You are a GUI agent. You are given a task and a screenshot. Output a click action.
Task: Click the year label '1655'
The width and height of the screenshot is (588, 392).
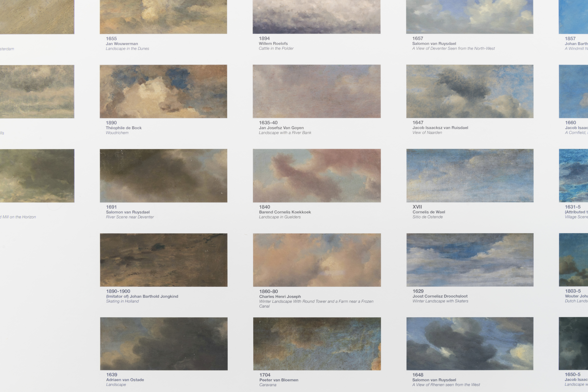[111, 38]
